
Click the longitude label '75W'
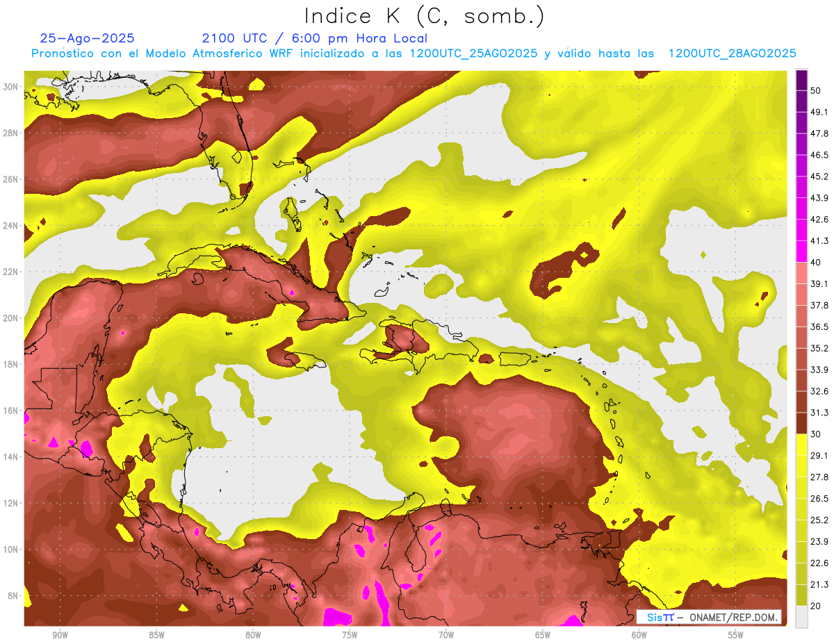tap(350, 635)
